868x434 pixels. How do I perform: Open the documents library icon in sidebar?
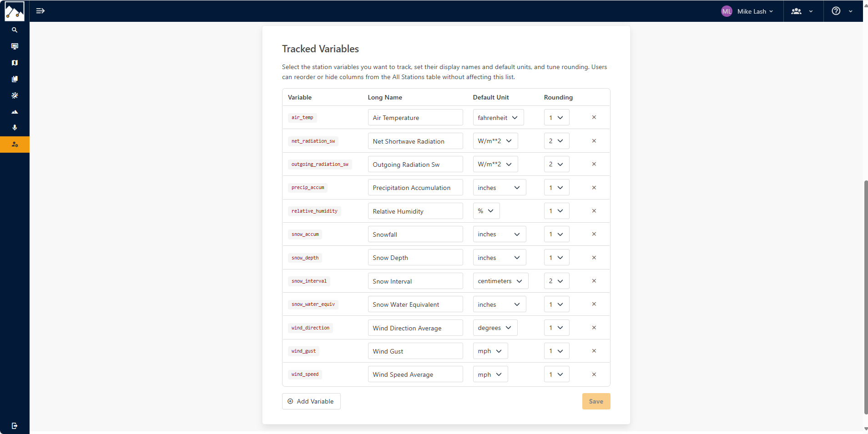click(x=15, y=79)
